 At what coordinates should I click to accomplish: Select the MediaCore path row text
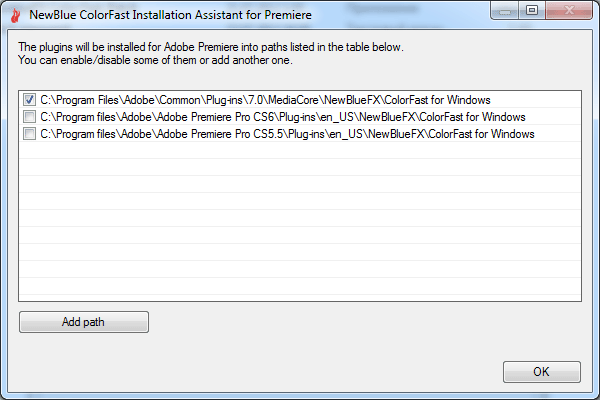pyautogui.click(x=265, y=100)
